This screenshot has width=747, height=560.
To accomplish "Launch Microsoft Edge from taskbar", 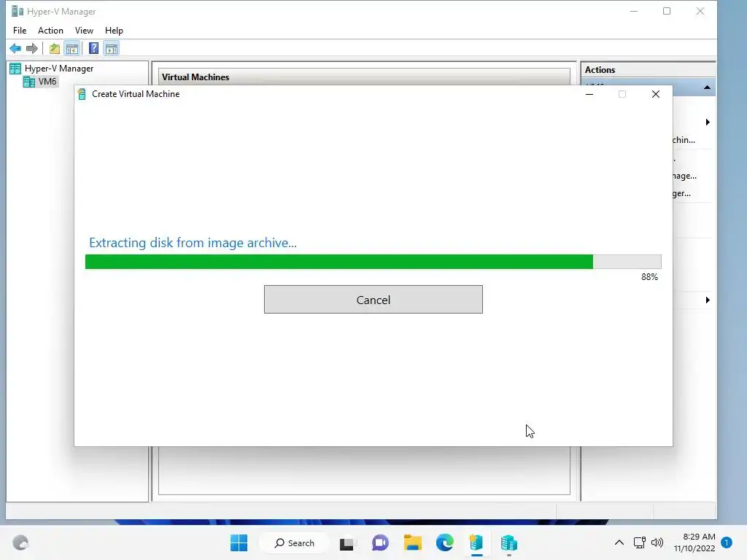I will click(445, 542).
